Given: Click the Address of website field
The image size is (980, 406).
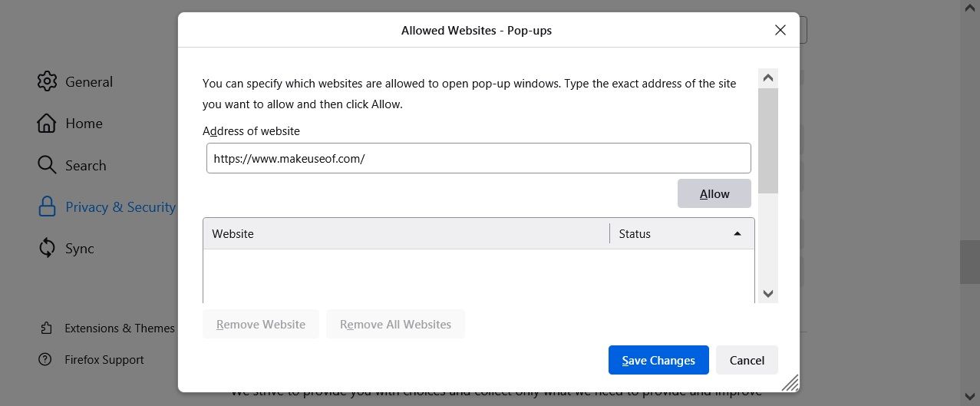Looking at the screenshot, I should click(x=478, y=158).
